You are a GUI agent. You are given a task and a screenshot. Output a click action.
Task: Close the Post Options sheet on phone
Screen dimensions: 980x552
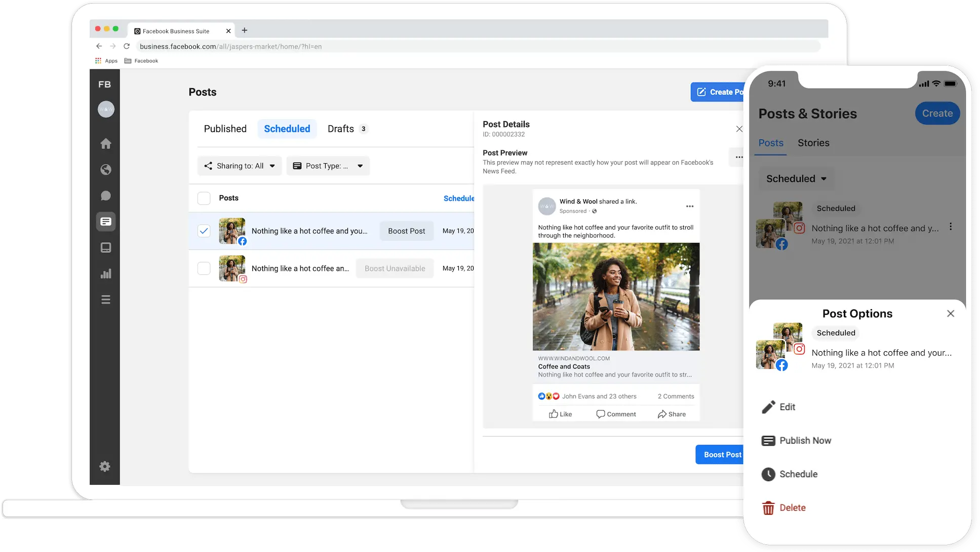[x=950, y=314]
